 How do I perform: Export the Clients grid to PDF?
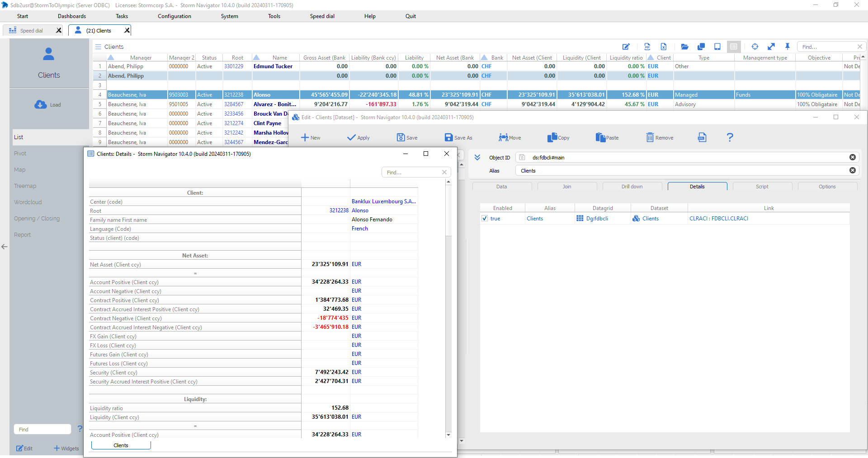point(647,47)
